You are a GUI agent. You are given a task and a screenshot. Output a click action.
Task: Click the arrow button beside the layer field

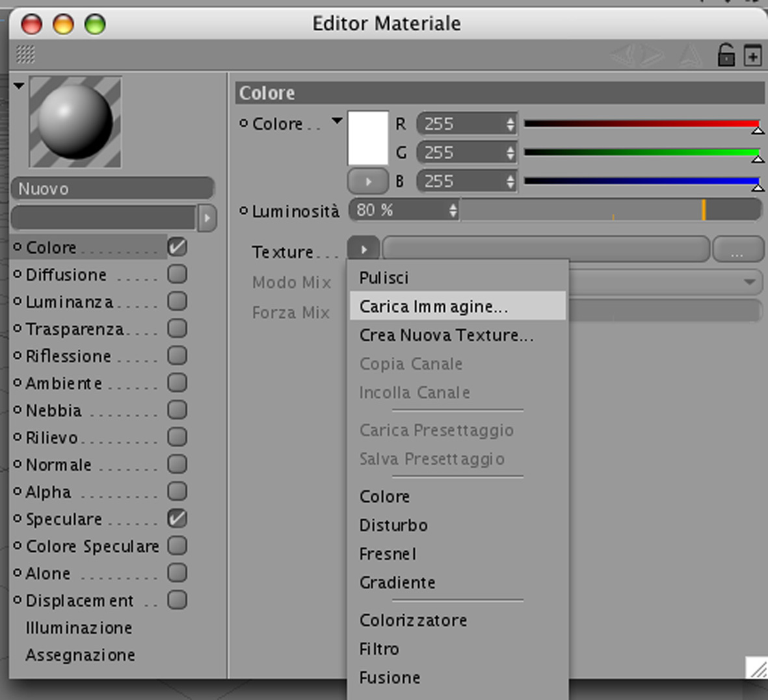pos(207,218)
